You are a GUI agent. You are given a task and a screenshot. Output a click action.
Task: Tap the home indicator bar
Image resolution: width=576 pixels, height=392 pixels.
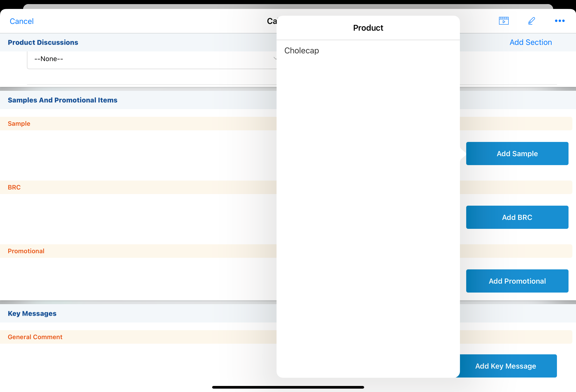pyautogui.click(x=288, y=387)
